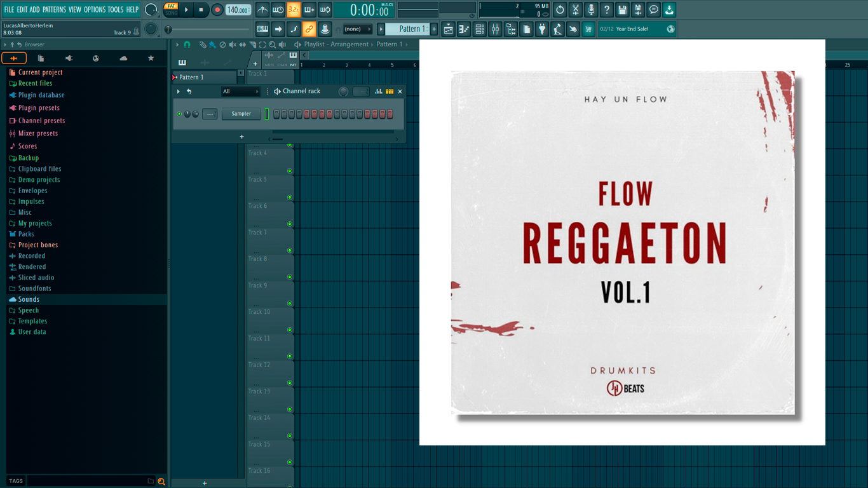
Task: Click the content download icon
Action: [670, 10]
